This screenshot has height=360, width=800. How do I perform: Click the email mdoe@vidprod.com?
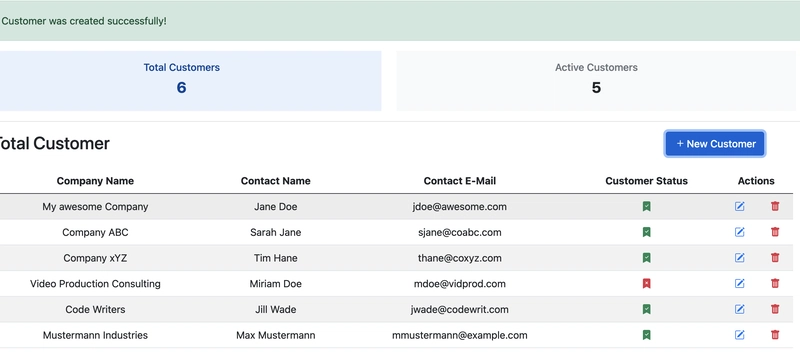click(x=460, y=284)
